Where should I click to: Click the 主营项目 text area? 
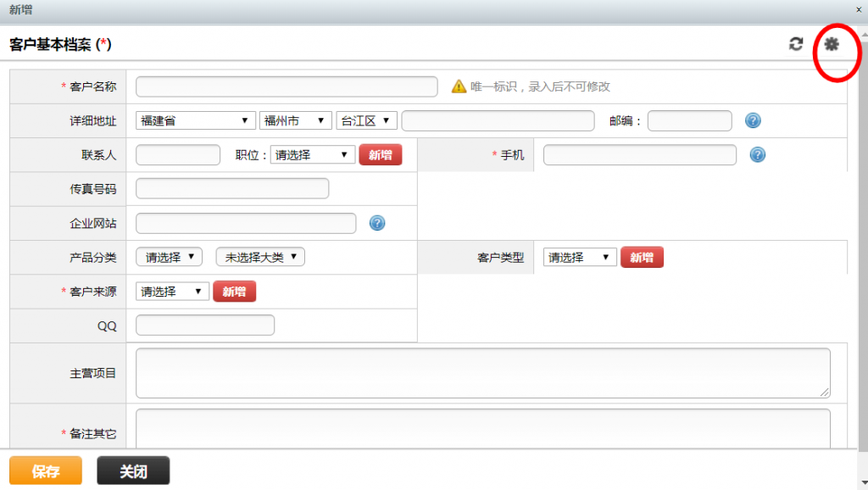[x=482, y=373]
